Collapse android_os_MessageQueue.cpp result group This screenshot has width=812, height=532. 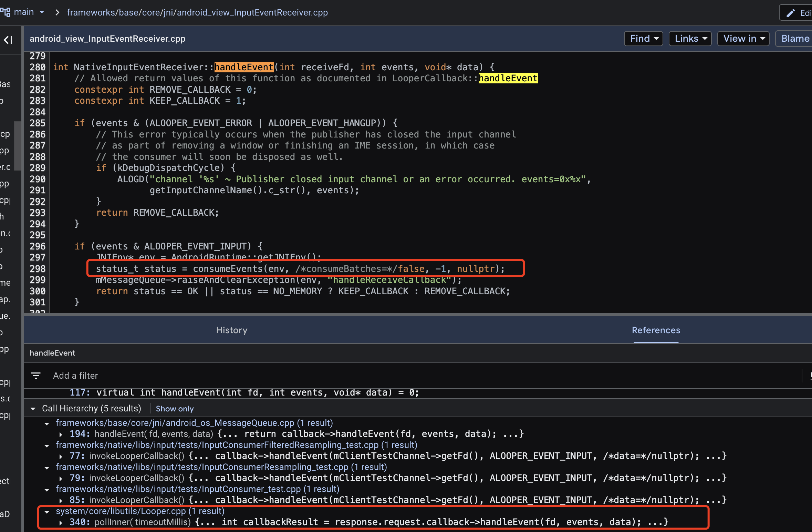point(47,423)
